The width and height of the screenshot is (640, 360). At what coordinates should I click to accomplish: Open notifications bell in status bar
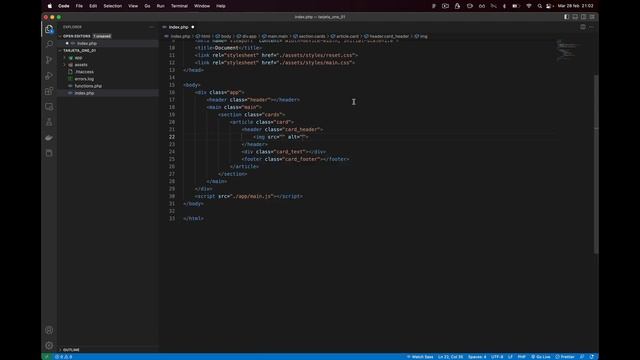(x=591, y=357)
